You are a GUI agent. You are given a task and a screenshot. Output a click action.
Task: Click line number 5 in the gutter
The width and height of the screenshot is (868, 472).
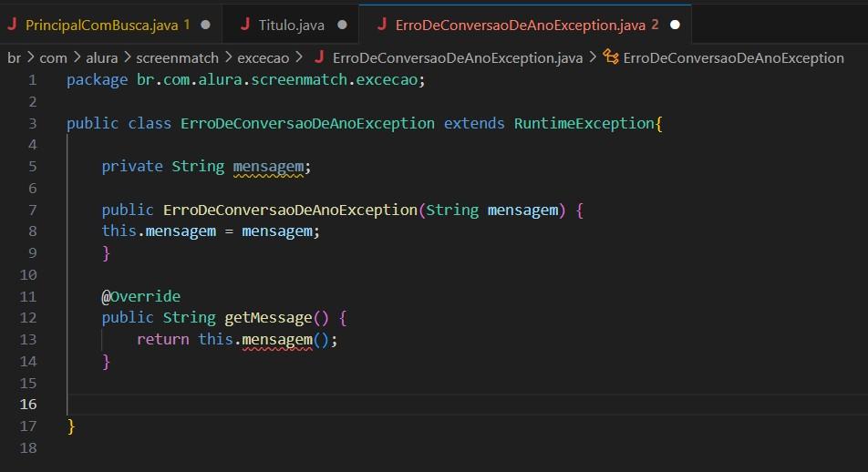(33, 167)
